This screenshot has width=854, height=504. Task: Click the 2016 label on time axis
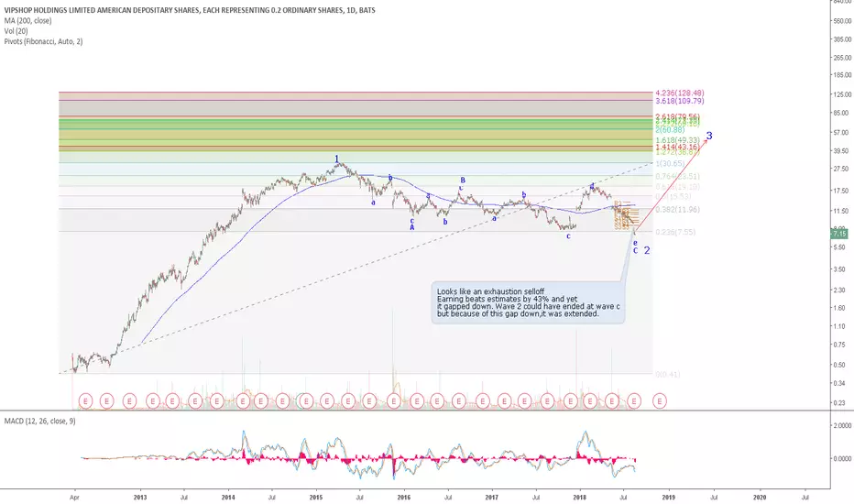coord(403,497)
